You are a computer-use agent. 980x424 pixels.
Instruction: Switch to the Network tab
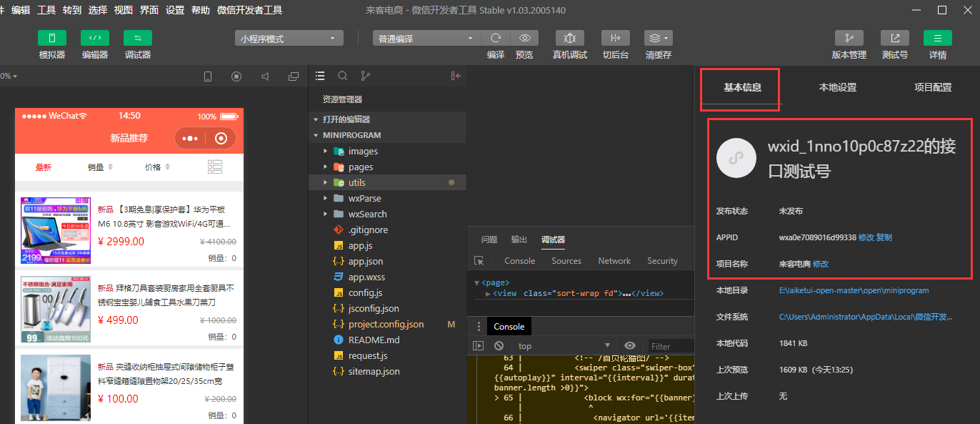pos(614,261)
